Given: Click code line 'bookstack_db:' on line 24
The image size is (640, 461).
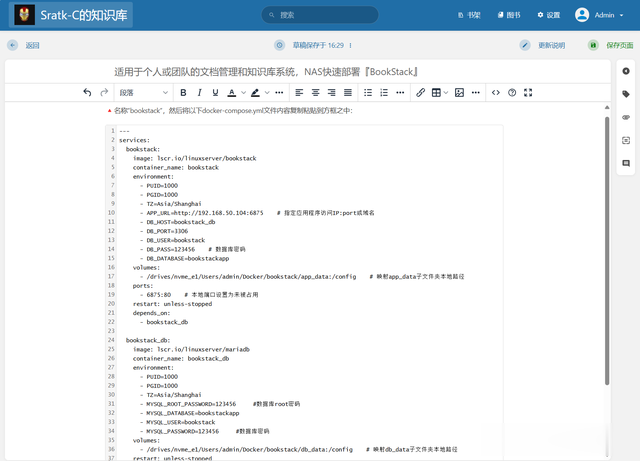Looking at the screenshot, I should click(148, 340).
